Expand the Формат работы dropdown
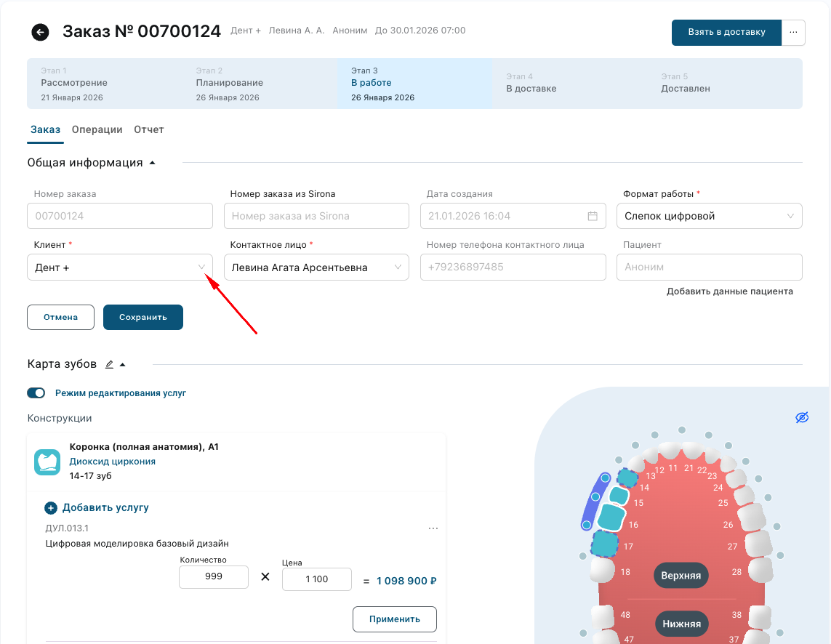Image resolution: width=831 pixels, height=644 pixels. pos(709,216)
